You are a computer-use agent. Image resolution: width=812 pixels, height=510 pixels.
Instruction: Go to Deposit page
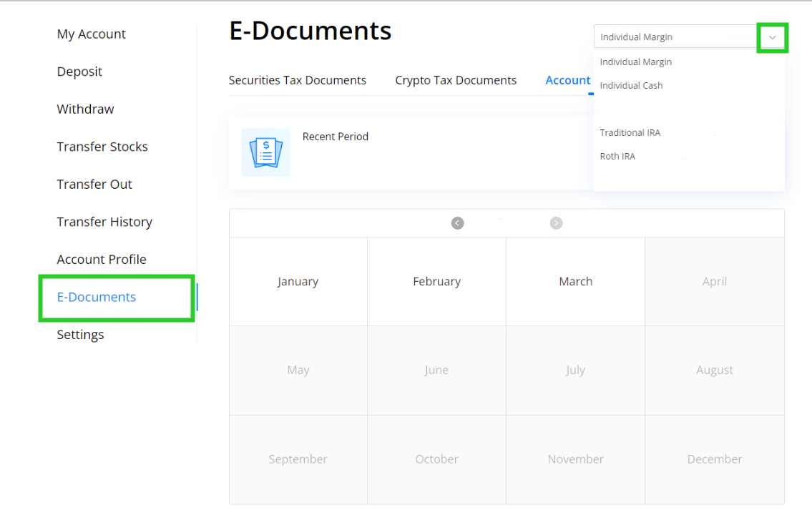tap(79, 72)
